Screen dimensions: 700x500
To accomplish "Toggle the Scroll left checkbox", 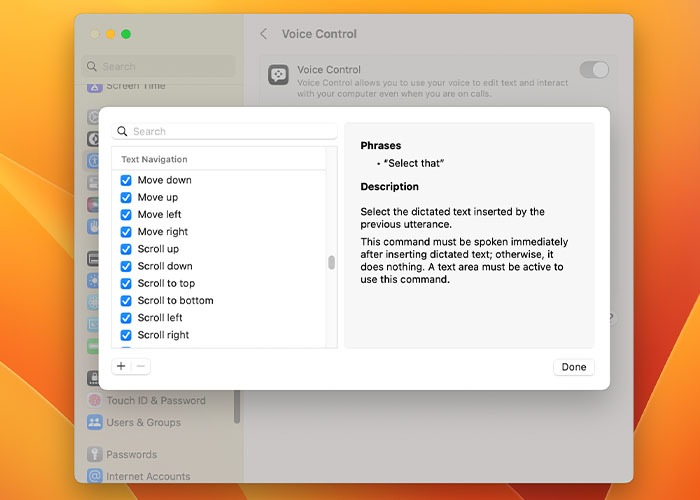I will 126,318.
